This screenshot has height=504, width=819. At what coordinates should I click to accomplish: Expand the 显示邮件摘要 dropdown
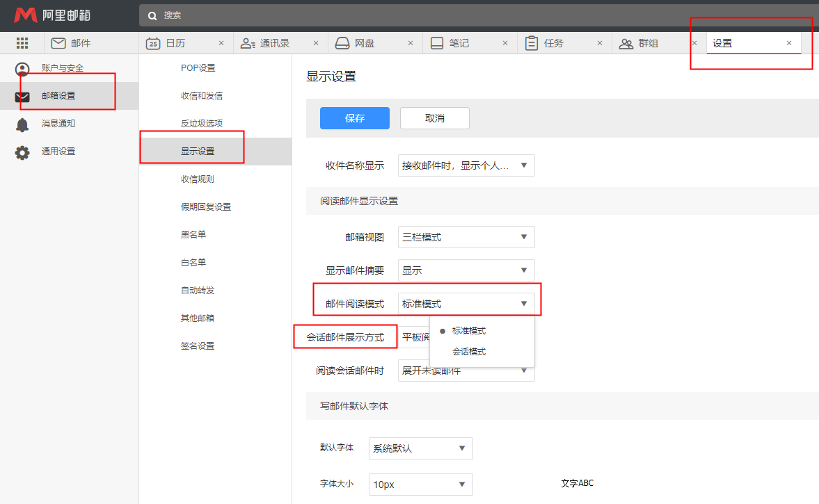tap(466, 270)
